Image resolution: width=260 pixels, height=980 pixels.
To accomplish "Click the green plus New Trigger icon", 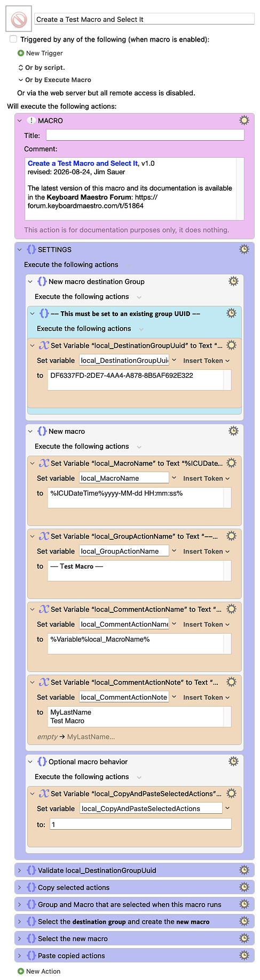I will click(21, 53).
